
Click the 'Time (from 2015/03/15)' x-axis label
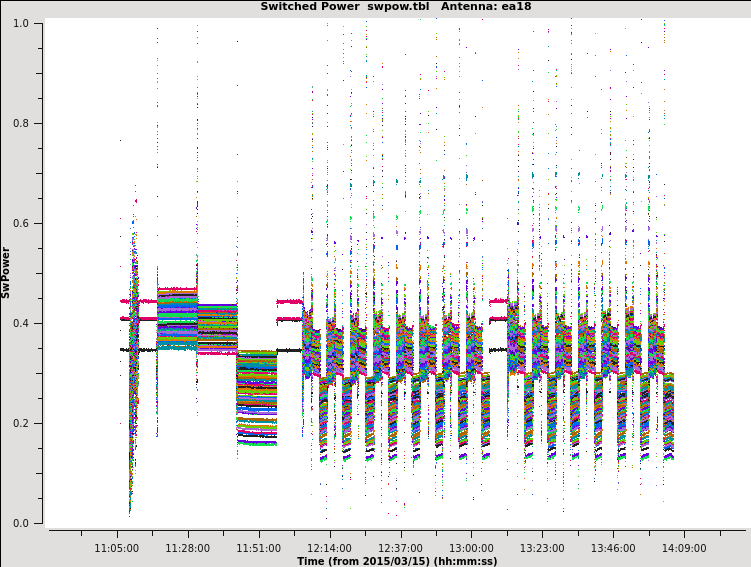click(x=396, y=561)
